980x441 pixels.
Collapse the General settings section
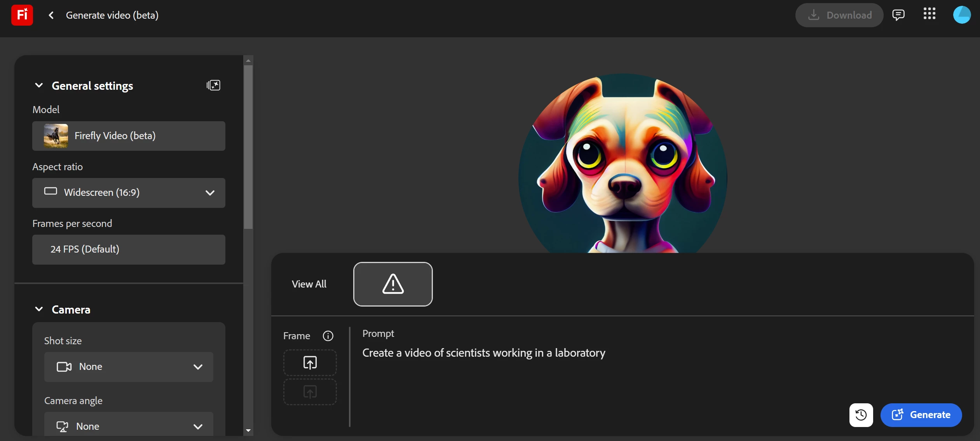point(39,85)
